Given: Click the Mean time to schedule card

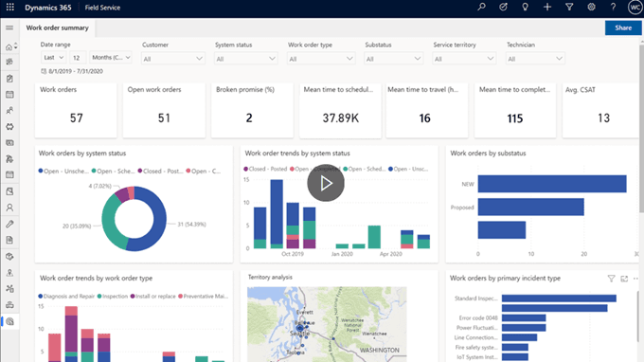Looking at the screenshot, I should pyautogui.click(x=341, y=110).
